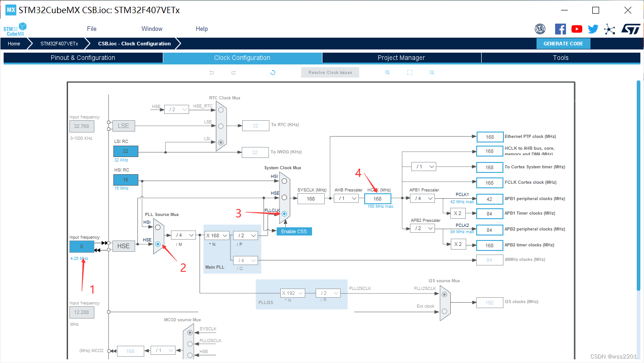
Task: Click the Ethernet PTP clock value field
Action: pyautogui.click(x=489, y=137)
